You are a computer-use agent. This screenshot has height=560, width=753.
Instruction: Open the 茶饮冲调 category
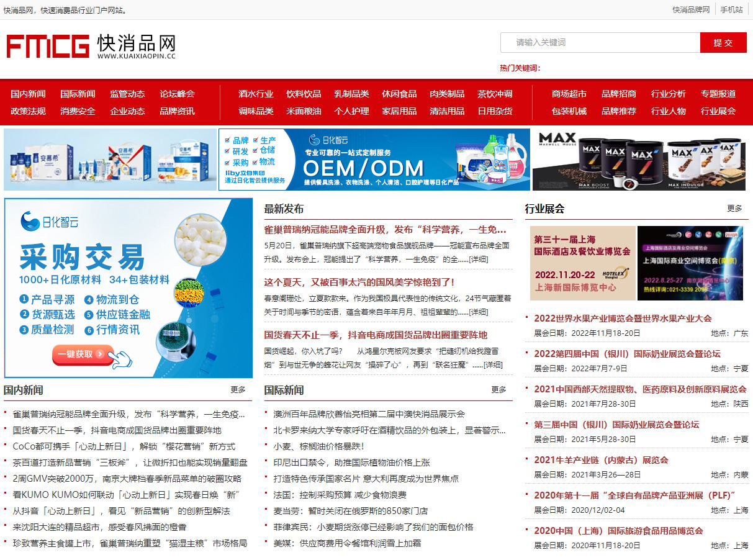pyautogui.click(x=495, y=94)
